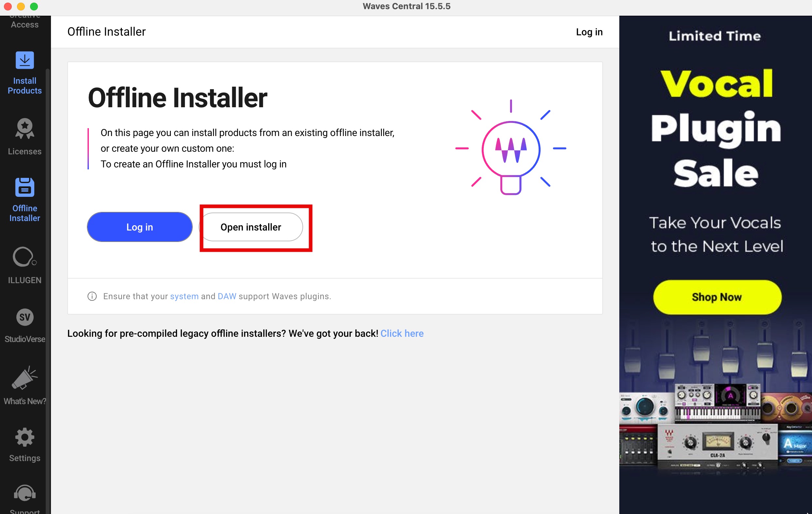
Task: Open the Install Products download icon
Action: pos(24,60)
